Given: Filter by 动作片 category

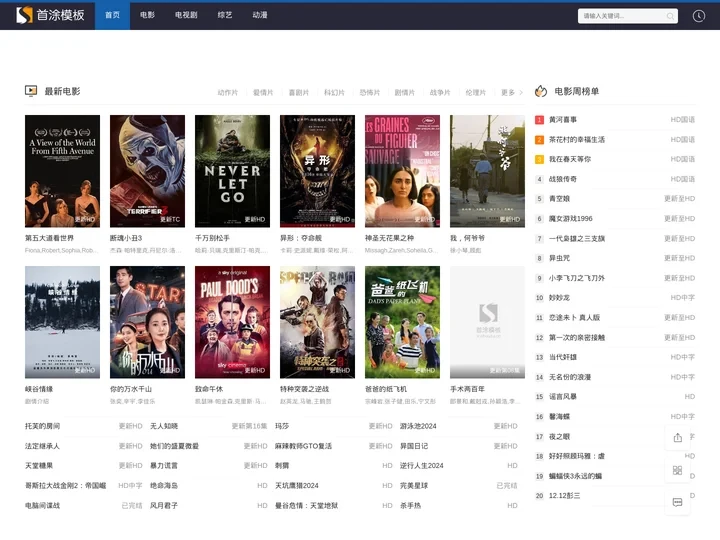Looking at the screenshot, I should (228, 93).
